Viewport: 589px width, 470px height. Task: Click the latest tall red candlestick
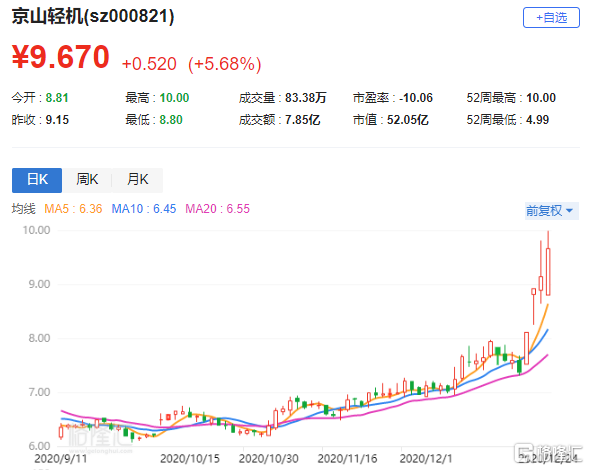tap(548, 263)
